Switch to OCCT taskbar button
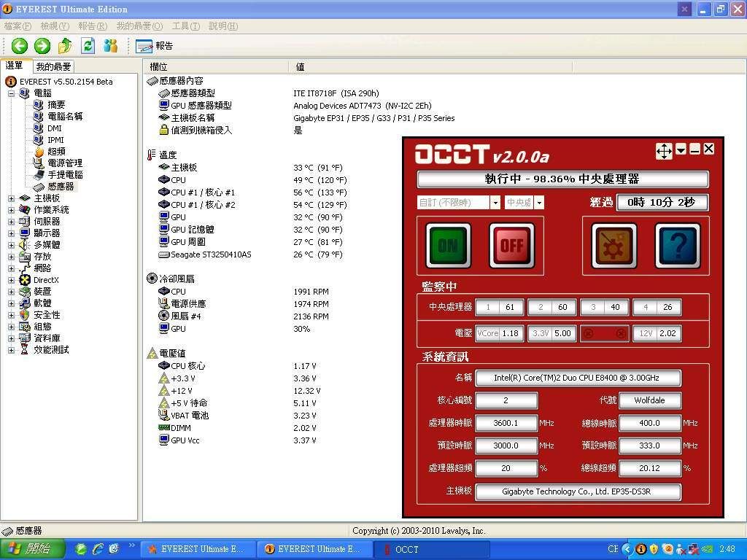 coord(432,550)
